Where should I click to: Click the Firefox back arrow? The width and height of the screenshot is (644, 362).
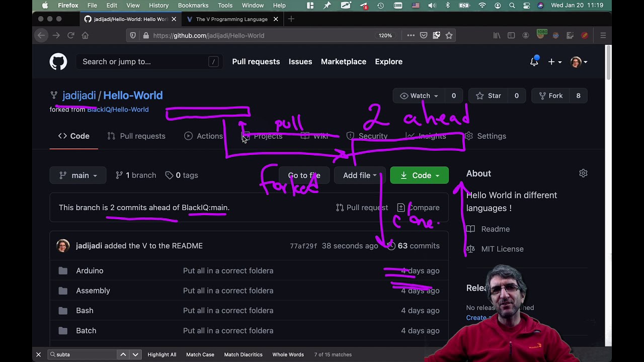[41, 35]
